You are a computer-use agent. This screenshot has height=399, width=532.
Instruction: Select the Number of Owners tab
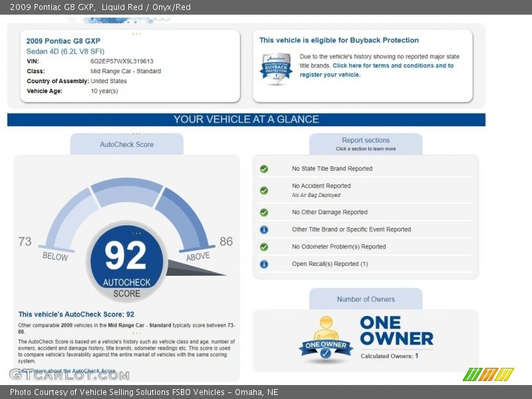pyautogui.click(x=366, y=299)
